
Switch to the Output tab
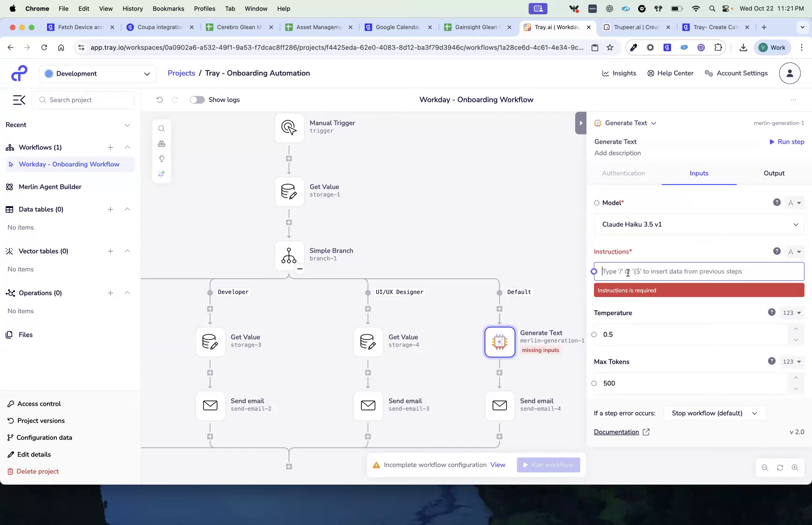pos(773,173)
